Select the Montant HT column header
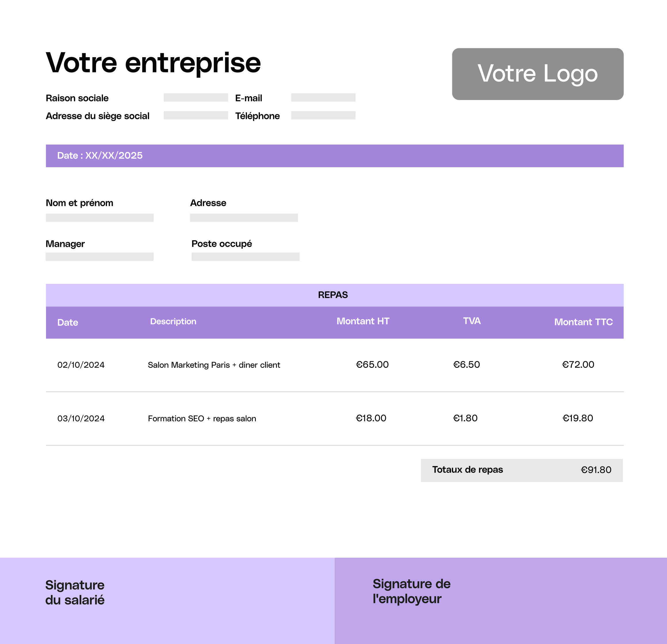667x644 pixels. [363, 321]
